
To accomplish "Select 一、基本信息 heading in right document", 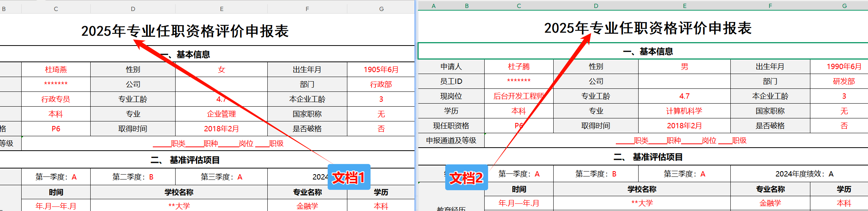I will tap(648, 51).
